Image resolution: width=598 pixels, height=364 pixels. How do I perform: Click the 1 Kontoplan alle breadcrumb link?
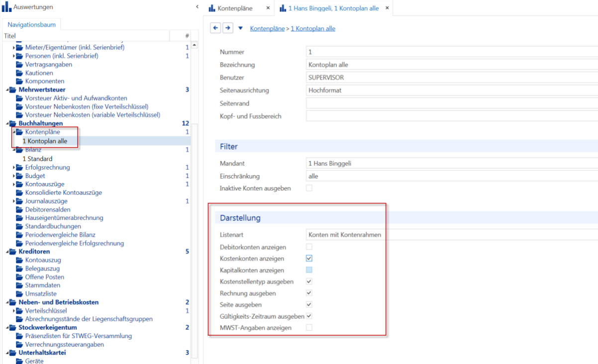click(313, 29)
